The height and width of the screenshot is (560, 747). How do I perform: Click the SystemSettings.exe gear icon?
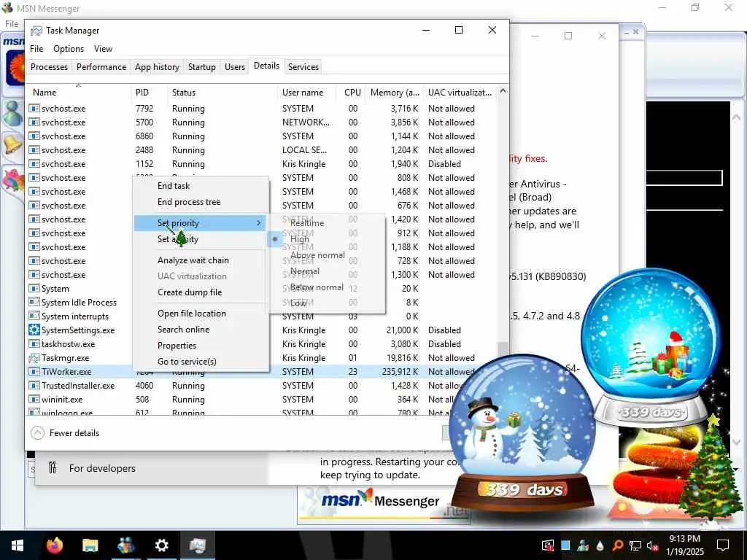coord(34,330)
